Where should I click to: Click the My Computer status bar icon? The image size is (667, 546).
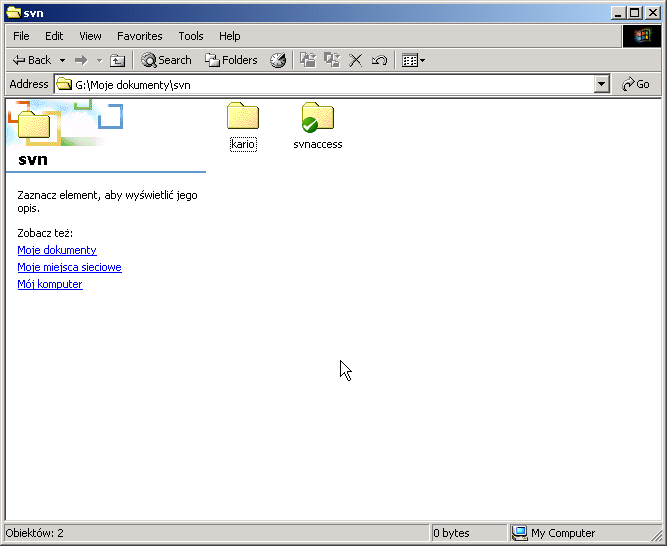519,533
